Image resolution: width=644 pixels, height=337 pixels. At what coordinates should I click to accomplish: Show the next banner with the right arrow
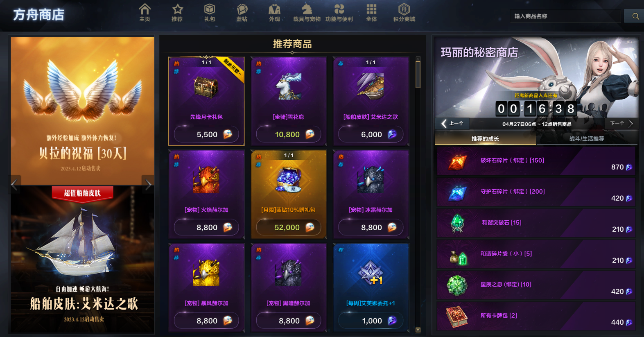point(148,185)
